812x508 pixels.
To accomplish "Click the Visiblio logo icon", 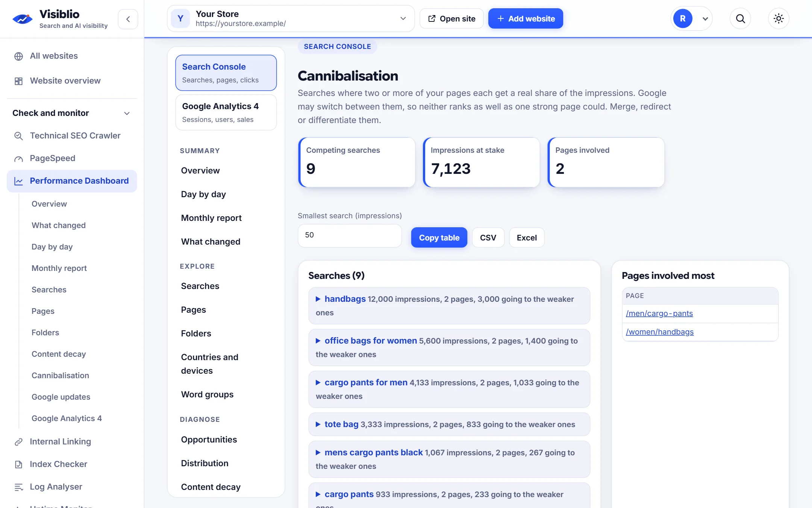I will pyautogui.click(x=23, y=18).
